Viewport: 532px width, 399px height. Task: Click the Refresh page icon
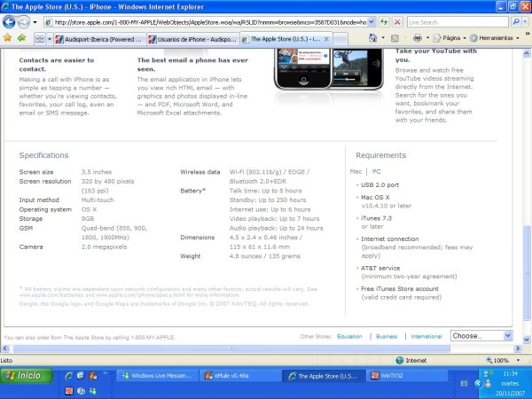pos(384,22)
